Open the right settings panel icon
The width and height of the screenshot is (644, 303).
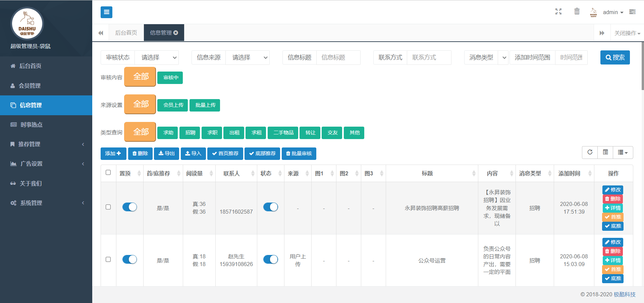tap(632, 12)
